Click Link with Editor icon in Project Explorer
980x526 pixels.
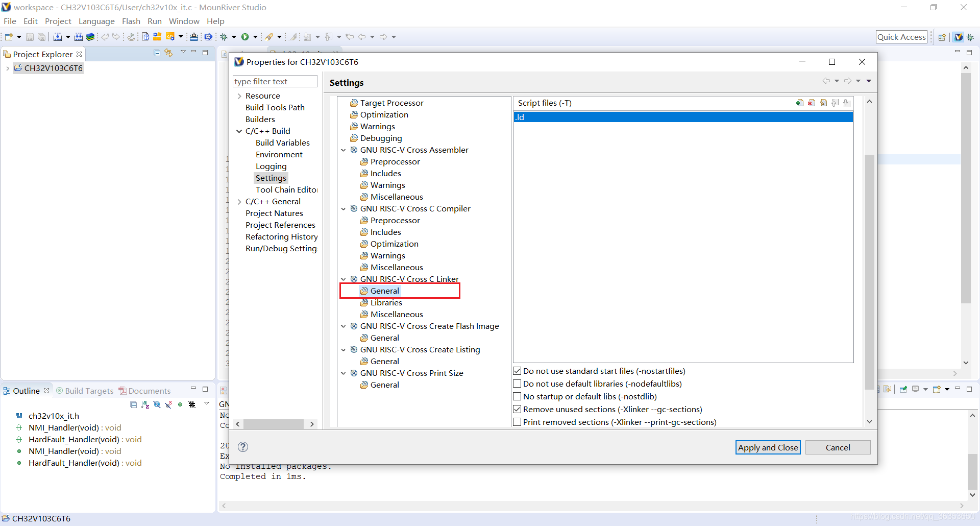pyautogui.click(x=168, y=53)
